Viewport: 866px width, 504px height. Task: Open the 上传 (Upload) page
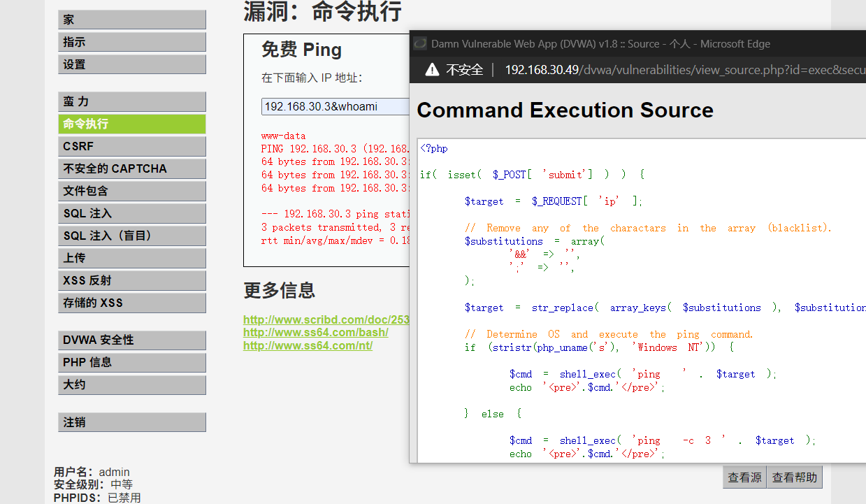(132, 259)
